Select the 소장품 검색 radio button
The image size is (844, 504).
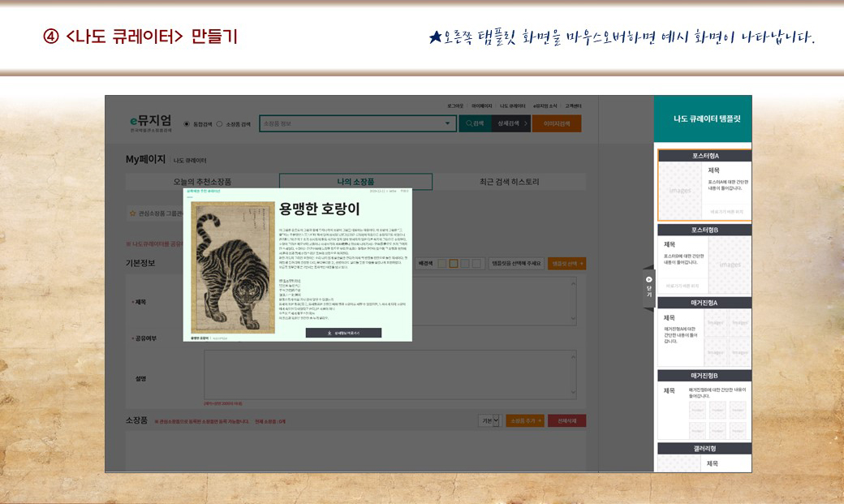click(x=220, y=124)
